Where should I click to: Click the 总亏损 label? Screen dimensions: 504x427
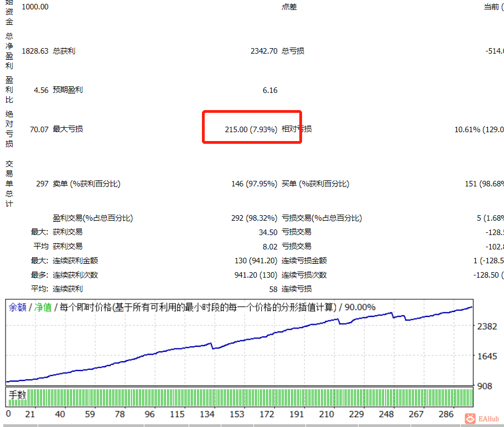tap(293, 51)
